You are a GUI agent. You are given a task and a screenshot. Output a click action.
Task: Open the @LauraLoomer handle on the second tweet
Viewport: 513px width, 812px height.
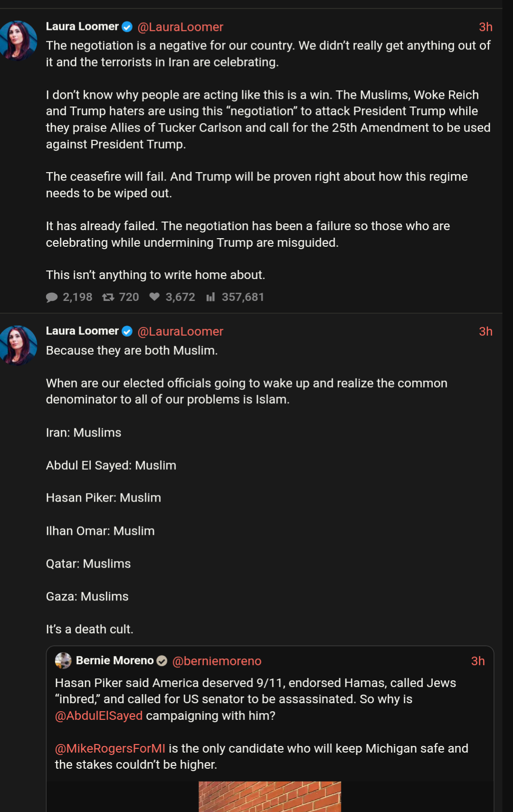[x=180, y=331]
